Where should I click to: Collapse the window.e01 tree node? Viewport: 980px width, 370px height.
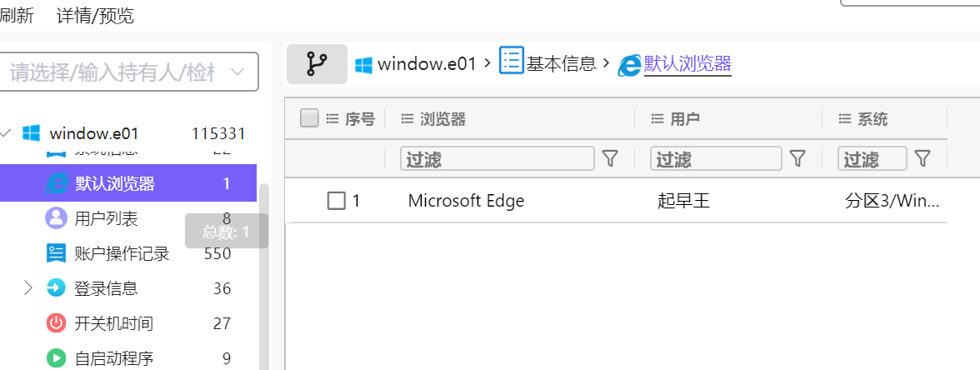click(7, 133)
